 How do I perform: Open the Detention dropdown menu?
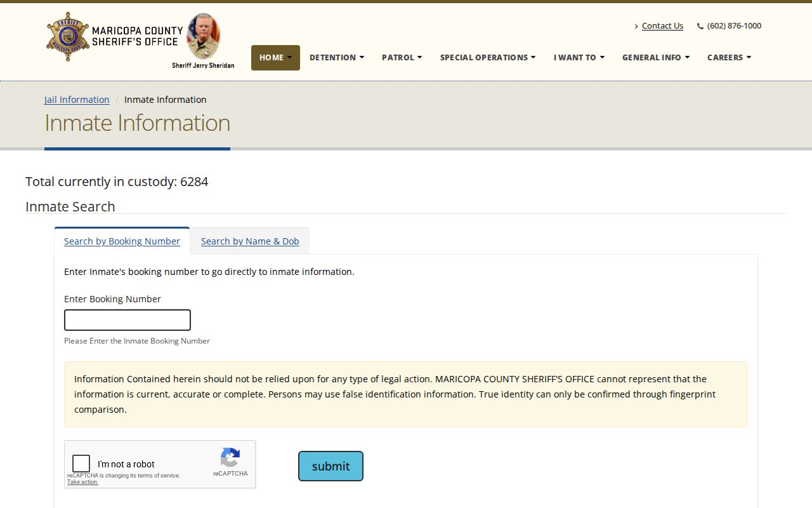(x=337, y=57)
